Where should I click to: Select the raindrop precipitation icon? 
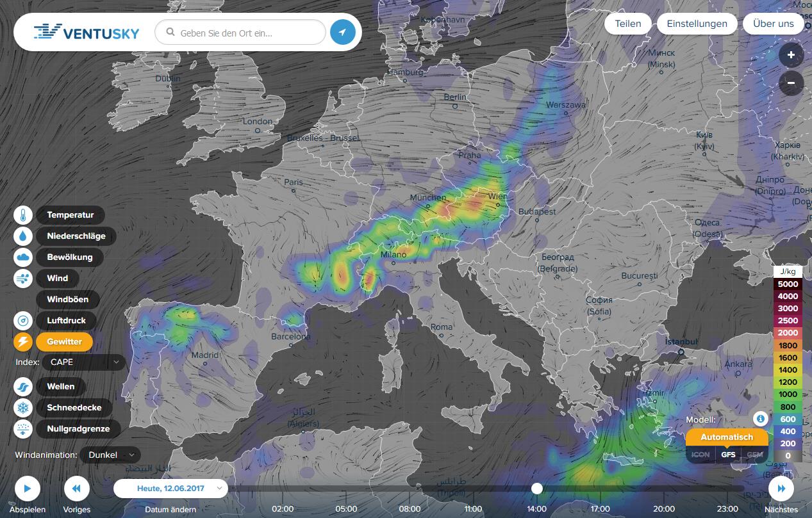(x=23, y=236)
